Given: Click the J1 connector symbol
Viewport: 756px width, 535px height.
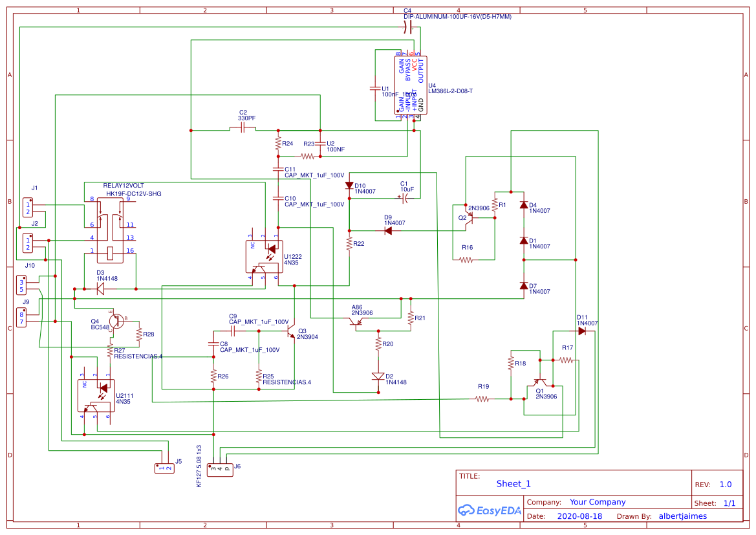Looking at the screenshot, I should [x=27, y=206].
